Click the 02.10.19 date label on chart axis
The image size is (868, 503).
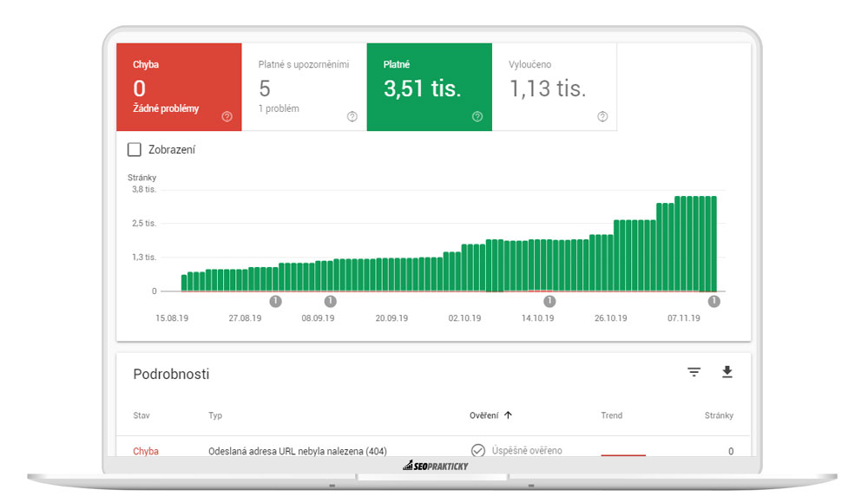tap(464, 318)
